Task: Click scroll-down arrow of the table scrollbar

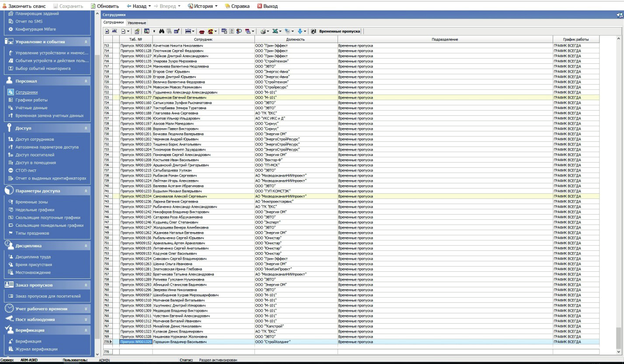Action: (x=618, y=351)
